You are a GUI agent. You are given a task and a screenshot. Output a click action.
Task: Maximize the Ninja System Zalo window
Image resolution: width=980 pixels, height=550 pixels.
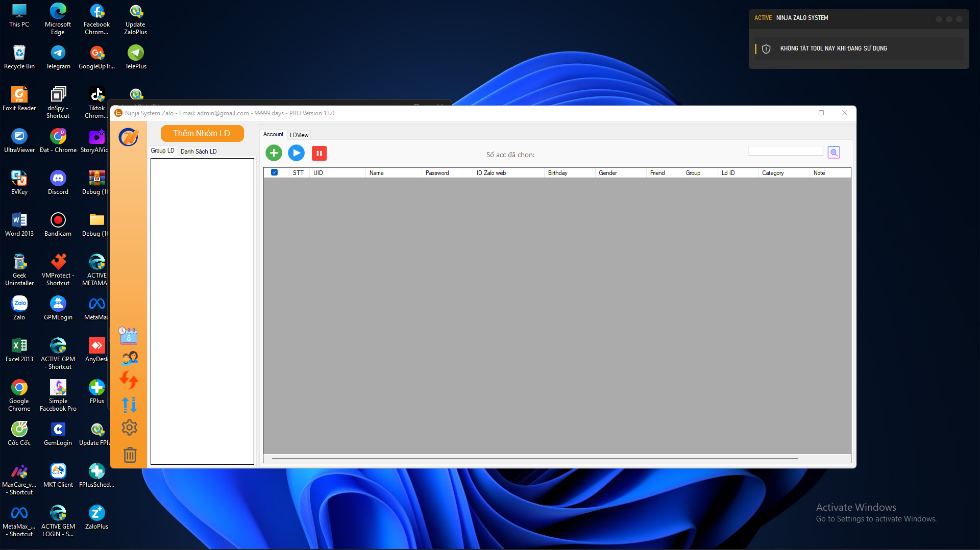click(x=821, y=113)
